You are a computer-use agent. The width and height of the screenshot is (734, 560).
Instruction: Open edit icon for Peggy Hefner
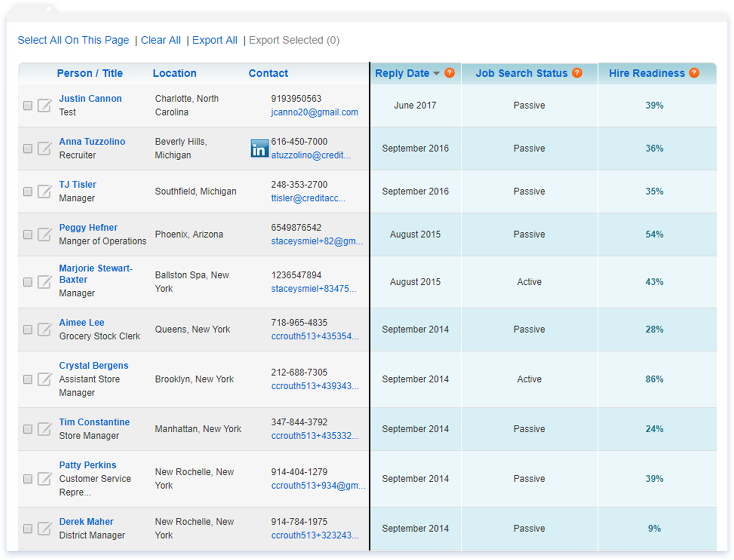(44, 234)
